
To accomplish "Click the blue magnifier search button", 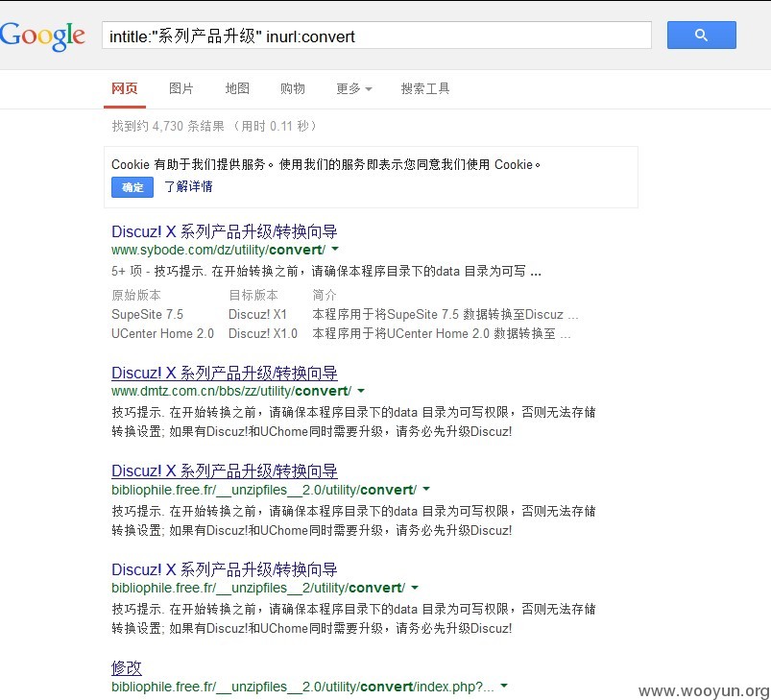I will [x=701, y=35].
